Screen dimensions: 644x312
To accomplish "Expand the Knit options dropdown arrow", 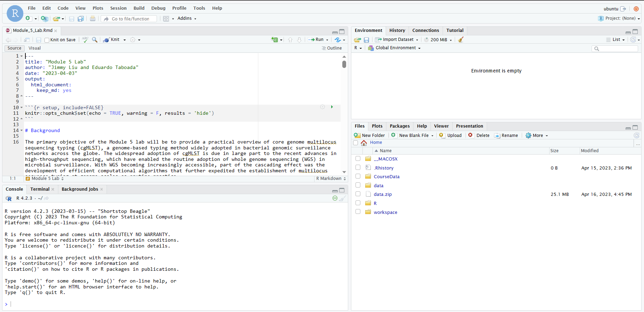I will [x=125, y=40].
